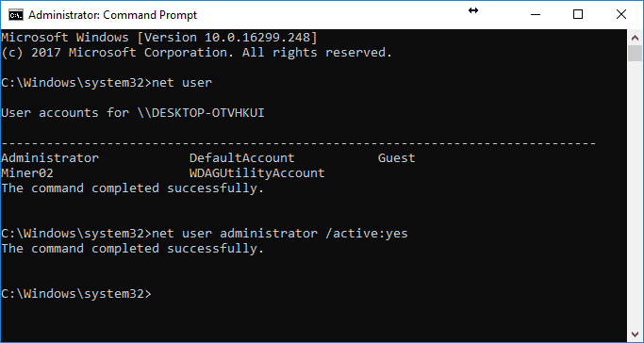Click the 'DefaultAccount' entry in output
This screenshot has width=644, height=343.
click(242, 158)
